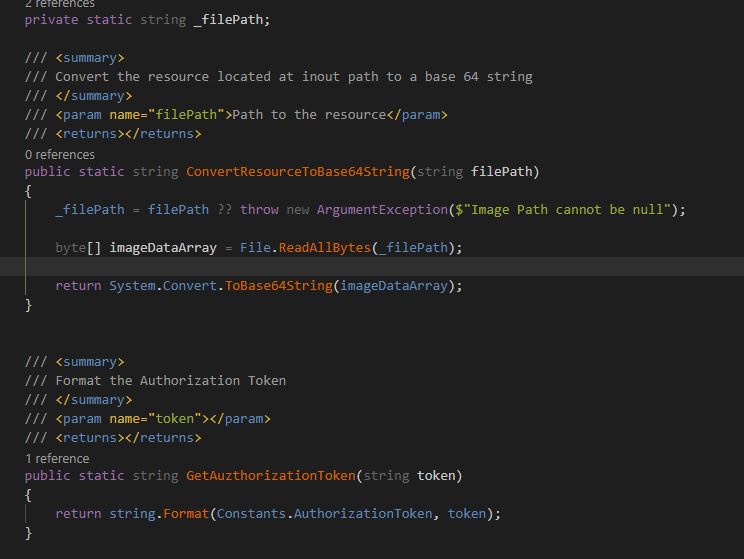This screenshot has height=559, width=744.
Task: Click the ArgumentException type name
Action: point(382,210)
